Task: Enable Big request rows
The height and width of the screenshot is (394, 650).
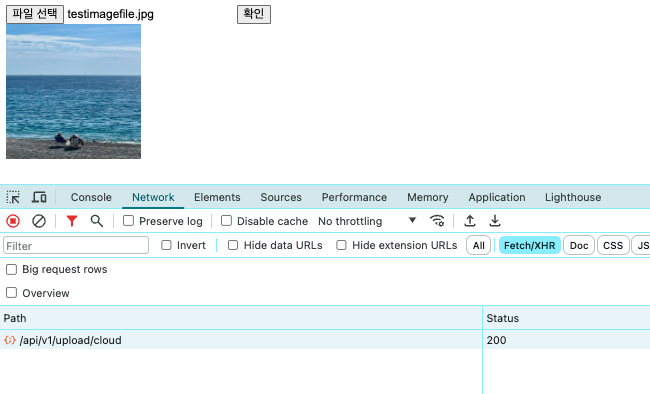Action: point(12,270)
